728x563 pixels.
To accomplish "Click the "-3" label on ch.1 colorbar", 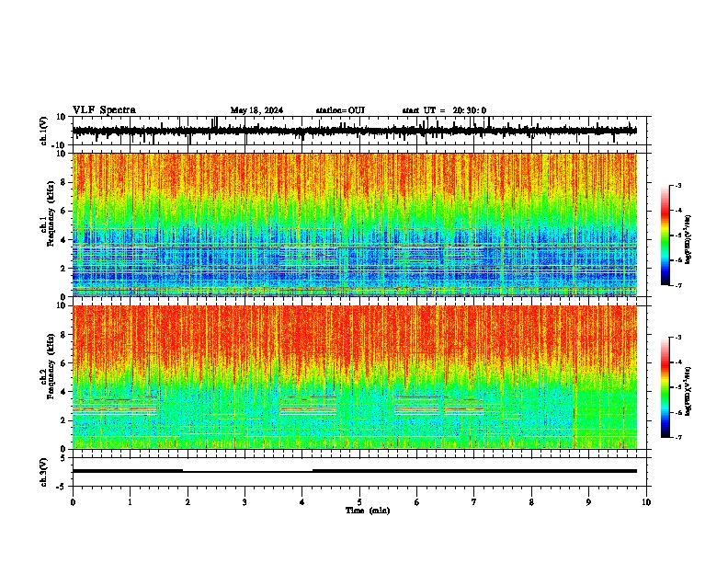I will [677, 185].
